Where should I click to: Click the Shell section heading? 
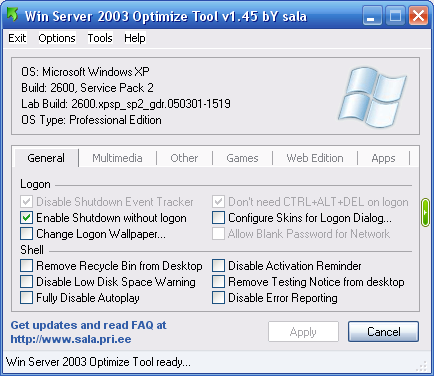(x=32, y=250)
